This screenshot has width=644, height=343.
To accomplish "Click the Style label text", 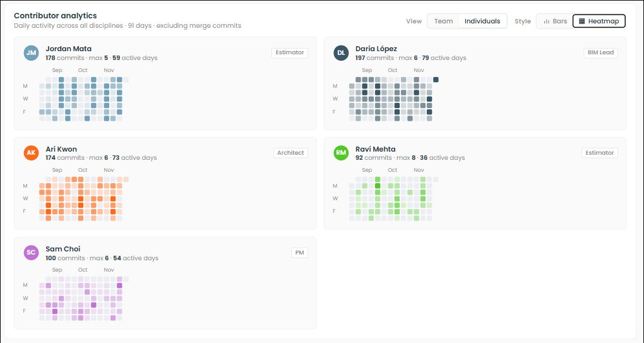I will 522,21.
